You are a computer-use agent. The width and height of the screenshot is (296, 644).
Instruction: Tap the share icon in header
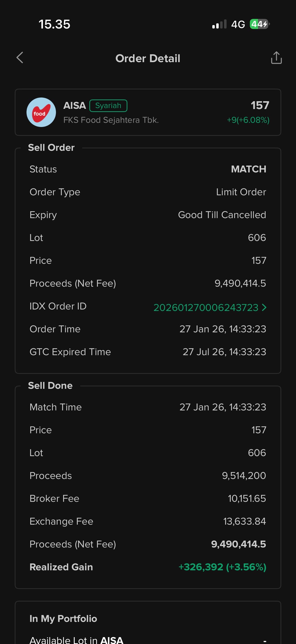click(x=276, y=58)
